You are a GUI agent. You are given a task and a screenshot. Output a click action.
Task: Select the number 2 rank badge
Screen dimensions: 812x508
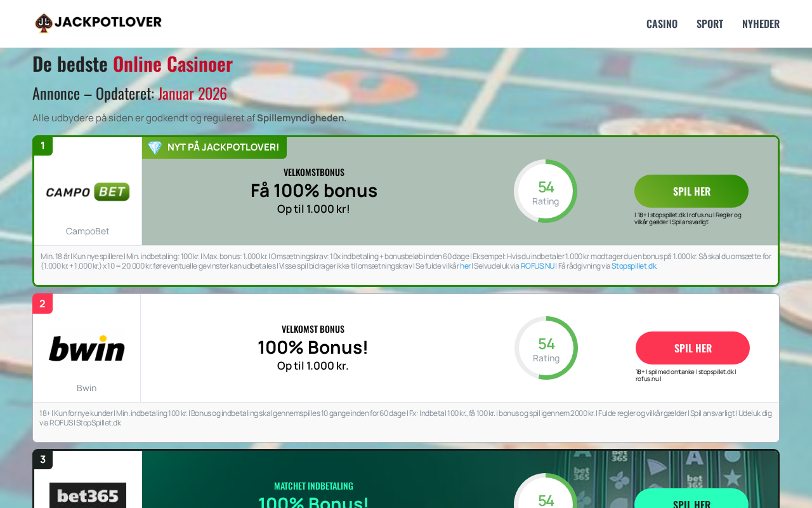43,304
